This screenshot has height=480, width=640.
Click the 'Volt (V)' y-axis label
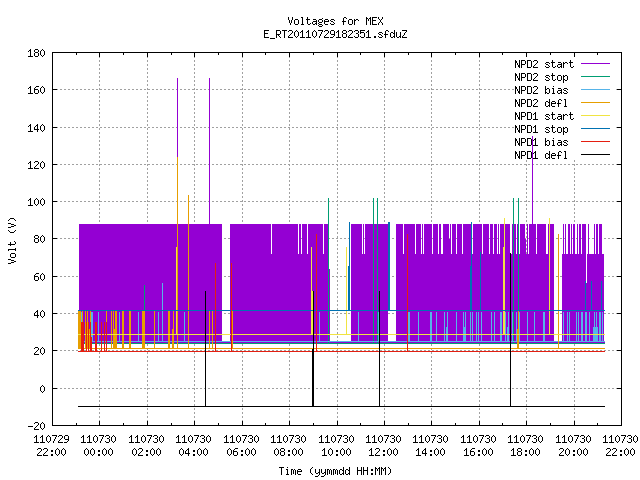(12, 240)
